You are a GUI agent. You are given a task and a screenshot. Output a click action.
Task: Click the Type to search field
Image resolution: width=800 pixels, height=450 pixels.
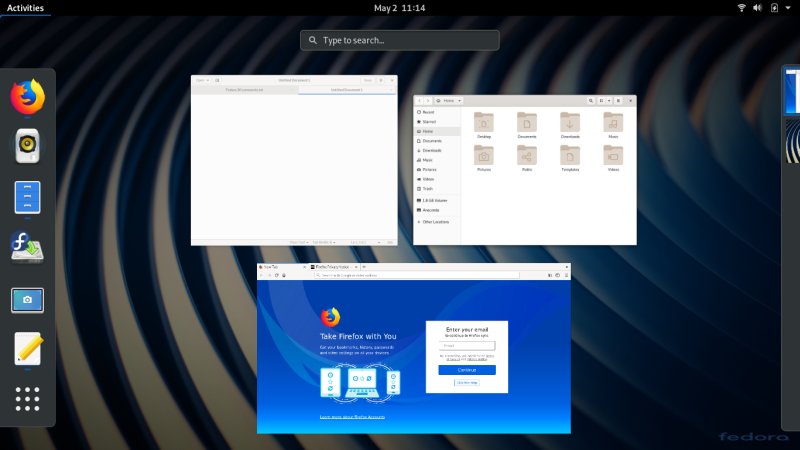pyautogui.click(x=400, y=40)
